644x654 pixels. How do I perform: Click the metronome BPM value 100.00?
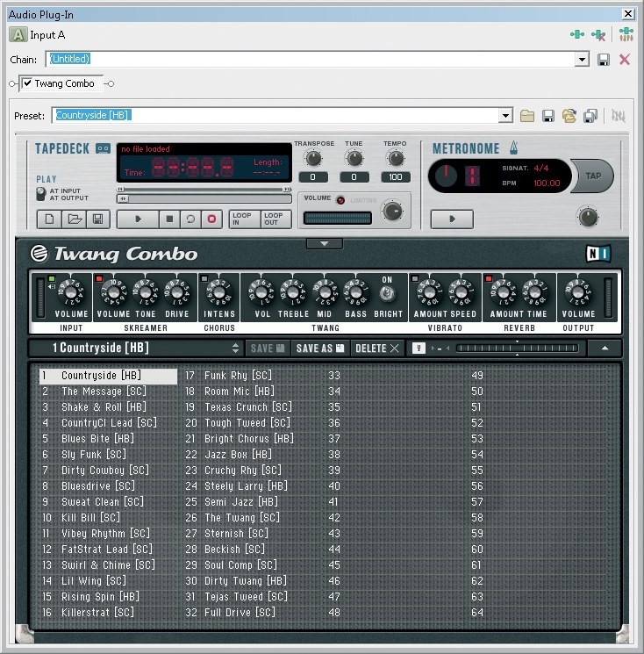point(547,183)
